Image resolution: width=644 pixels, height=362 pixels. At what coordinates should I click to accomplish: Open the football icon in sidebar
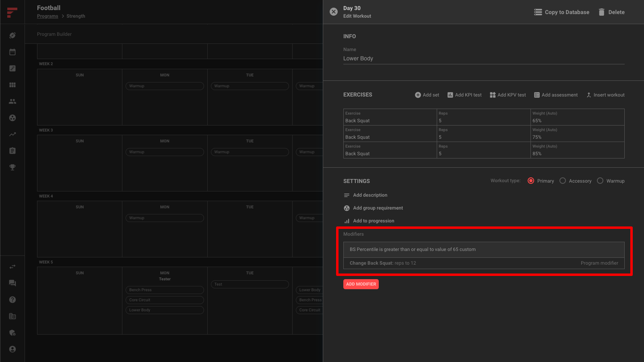click(12, 35)
